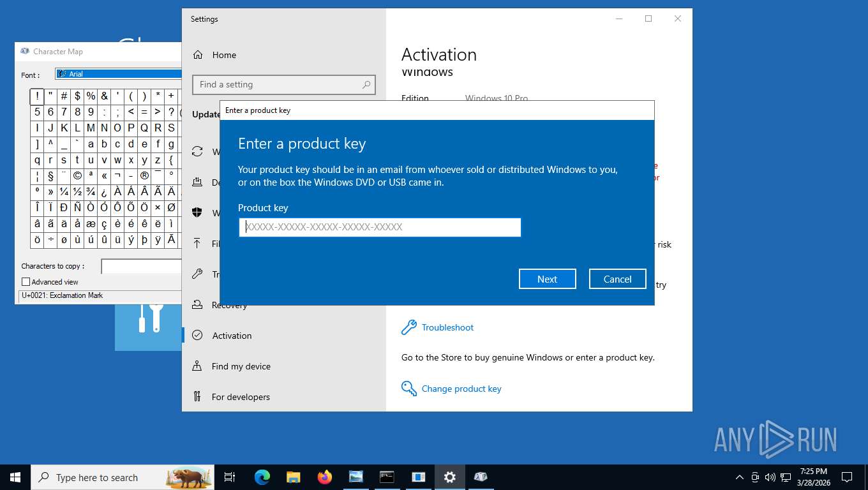Select the Ñ character cell
868x490 pixels.
tap(77, 208)
